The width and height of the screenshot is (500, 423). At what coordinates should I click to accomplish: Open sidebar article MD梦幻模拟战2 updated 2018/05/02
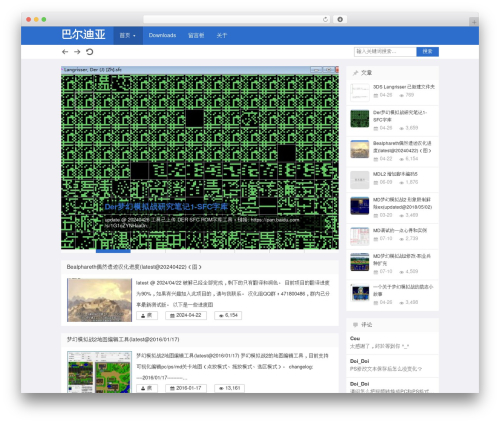coord(402,203)
